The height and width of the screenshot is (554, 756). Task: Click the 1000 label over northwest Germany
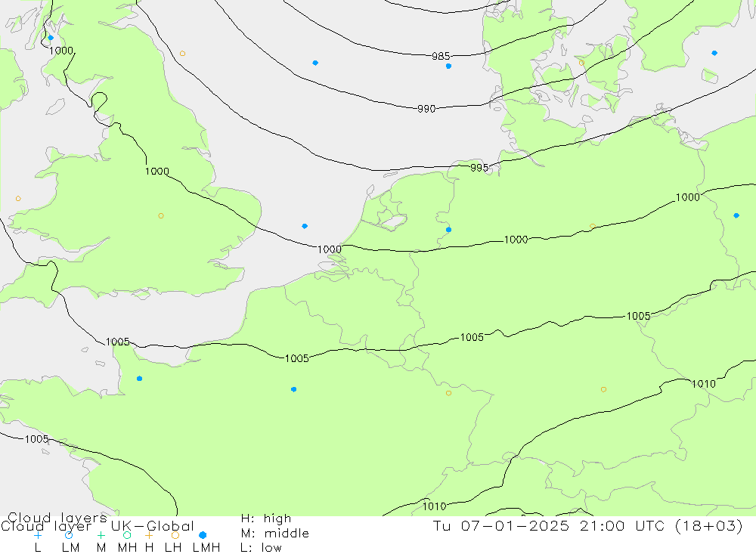pyautogui.click(x=516, y=240)
